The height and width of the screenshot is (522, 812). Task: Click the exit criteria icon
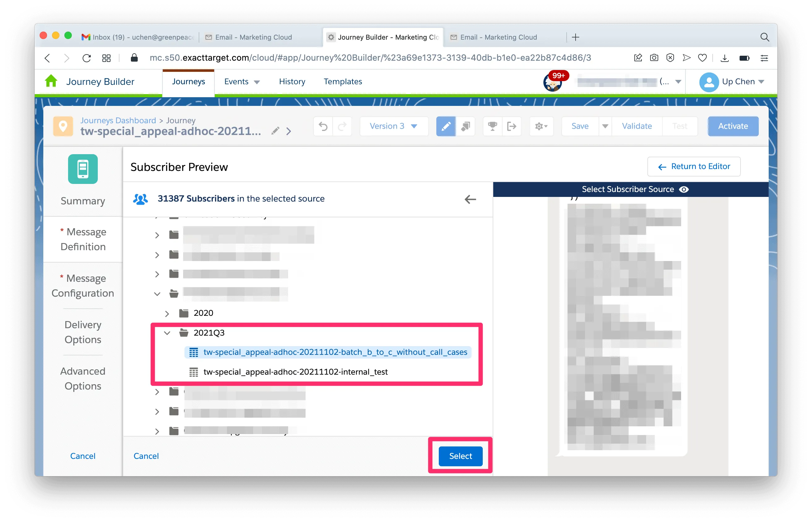coord(511,126)
